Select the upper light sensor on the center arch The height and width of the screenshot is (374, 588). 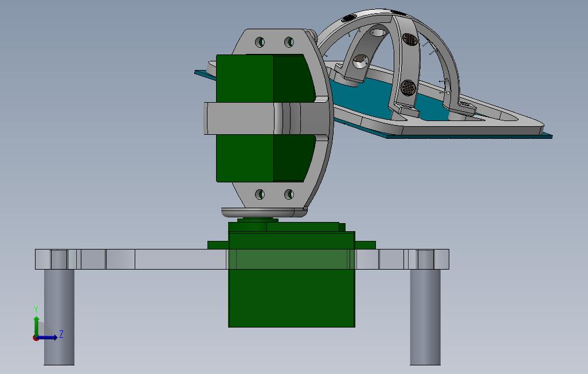410,39
